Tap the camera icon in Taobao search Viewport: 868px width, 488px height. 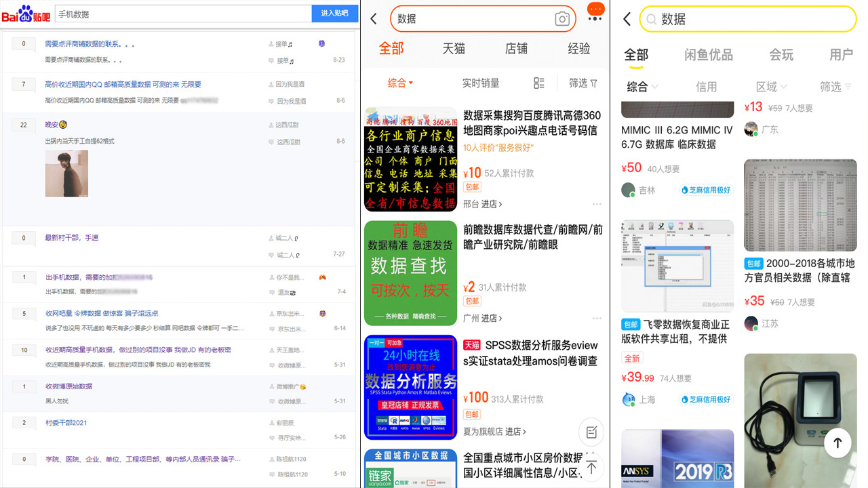click(561, 19)
